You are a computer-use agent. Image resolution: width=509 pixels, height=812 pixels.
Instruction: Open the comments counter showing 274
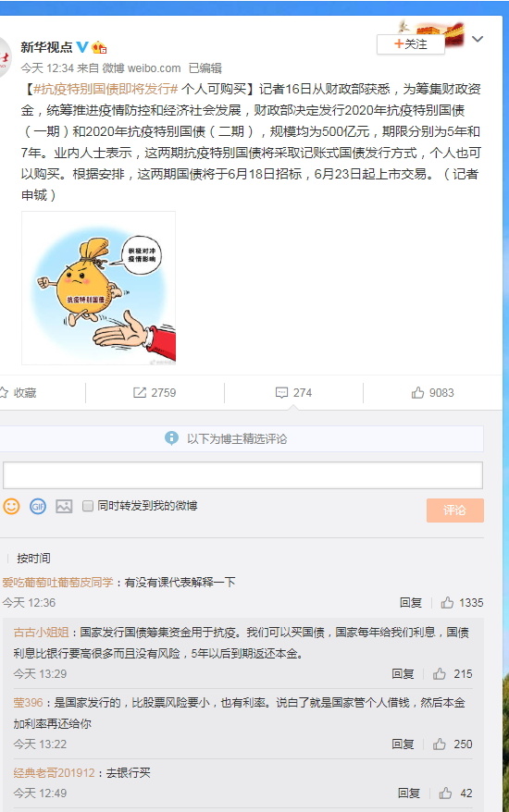coord(294,392)
